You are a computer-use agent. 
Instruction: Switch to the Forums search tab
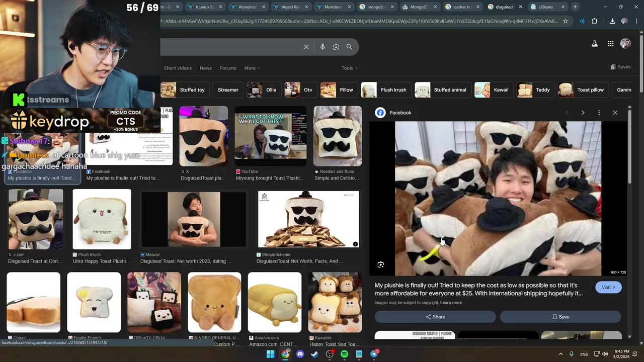(x=228, y=68)
